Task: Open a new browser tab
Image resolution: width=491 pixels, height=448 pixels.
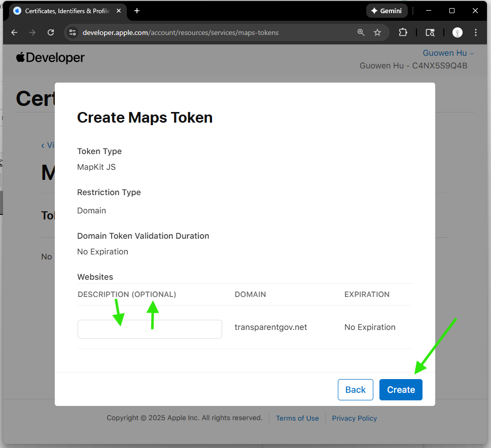Action: coord(137,11)
